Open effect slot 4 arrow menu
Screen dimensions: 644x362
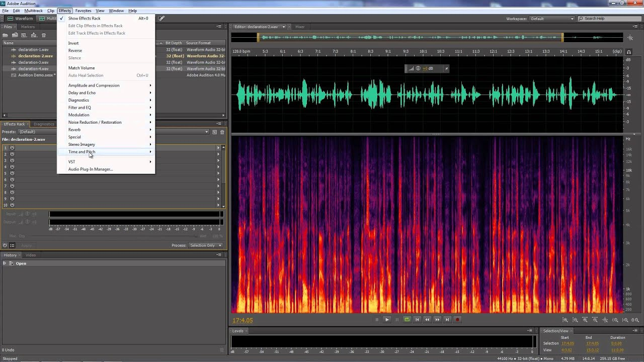(218, 166)
